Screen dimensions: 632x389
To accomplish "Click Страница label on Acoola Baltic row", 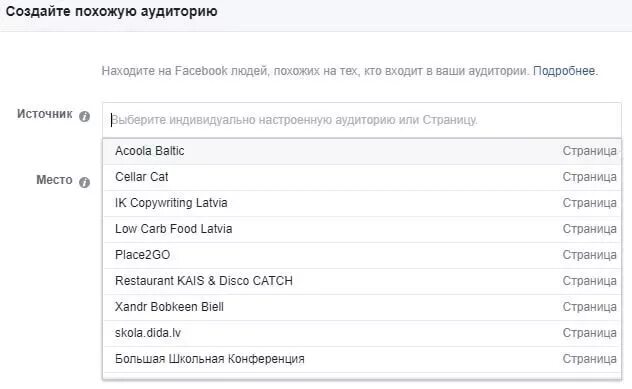I will pyautogui.click(x=589, y=151).
